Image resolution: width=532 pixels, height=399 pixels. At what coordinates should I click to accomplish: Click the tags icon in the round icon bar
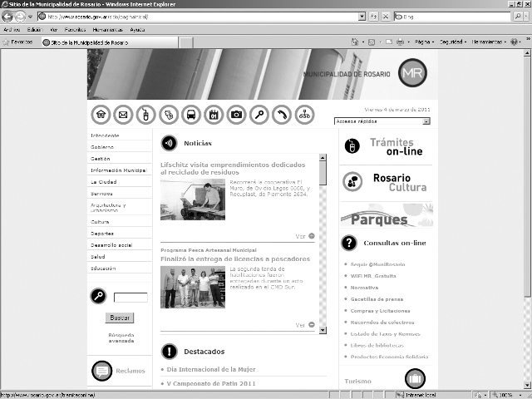point(169,115)
